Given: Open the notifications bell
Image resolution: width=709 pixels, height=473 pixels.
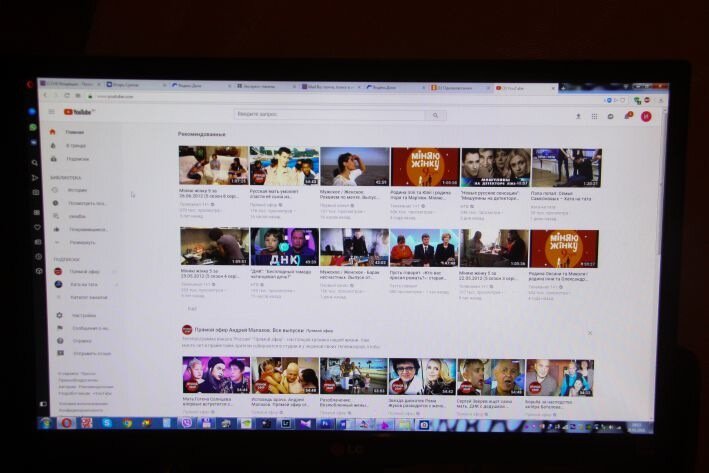Looking at the screenshot, I should tap(627, 116).
